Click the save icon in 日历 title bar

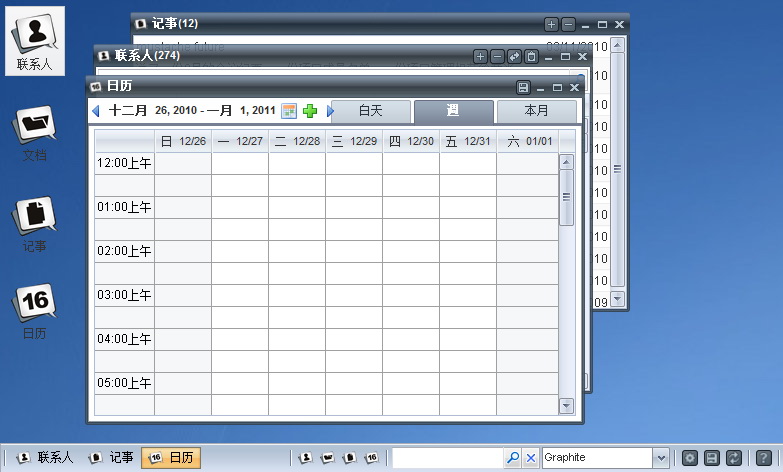click(x=523, y=87)
